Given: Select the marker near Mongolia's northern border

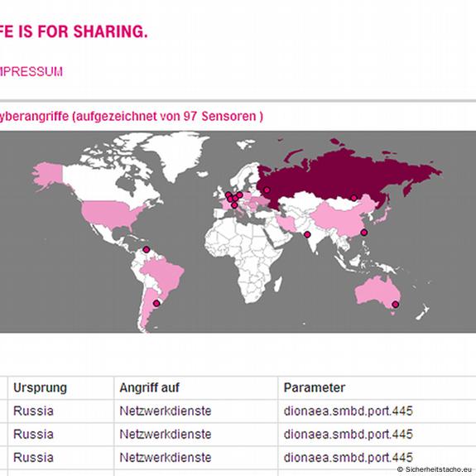Looking at the screenshot, I should click(x=354, y=198).
